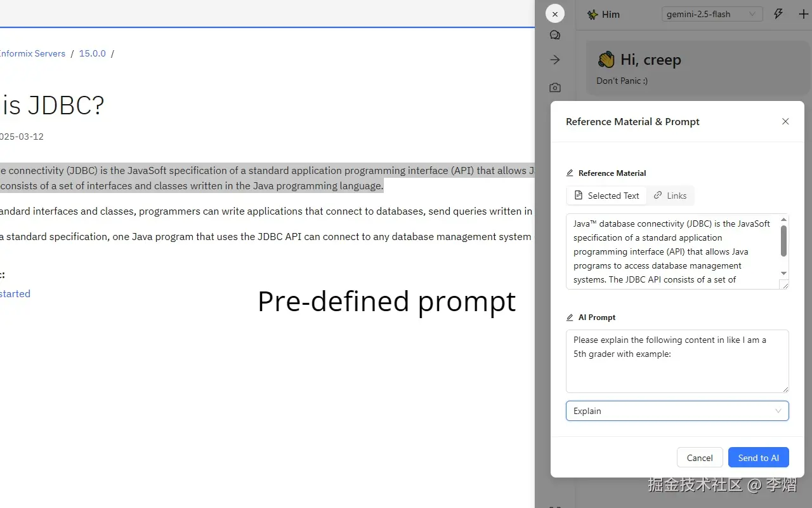Click the lightning bolt icon
812x508 pixels.
pos(778,14)
